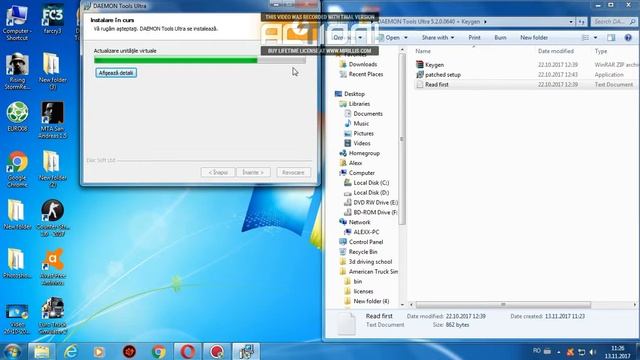Select Music library in navigation pane
The height and width of the screenshot is (360, 640).
coord(361,123)
